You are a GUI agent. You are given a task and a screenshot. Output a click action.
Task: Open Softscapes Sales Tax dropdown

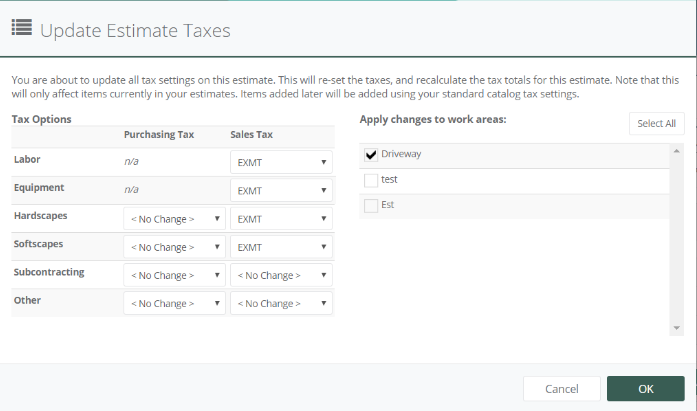pyautogui.click(x=281, y=247)
